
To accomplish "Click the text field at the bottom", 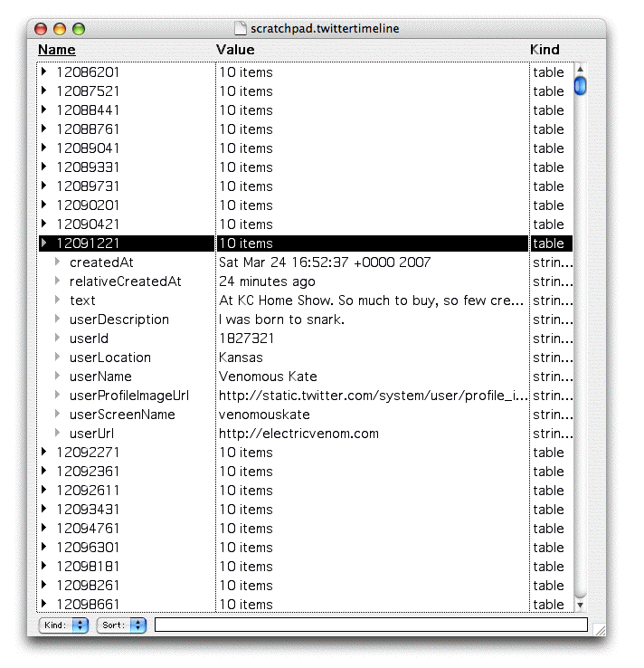I will point(371,625).
